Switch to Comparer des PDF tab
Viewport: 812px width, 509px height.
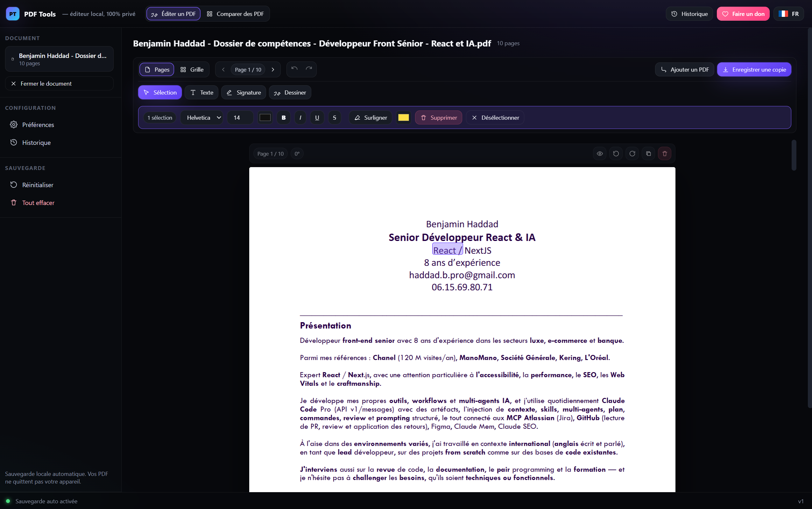click(235, 14)
